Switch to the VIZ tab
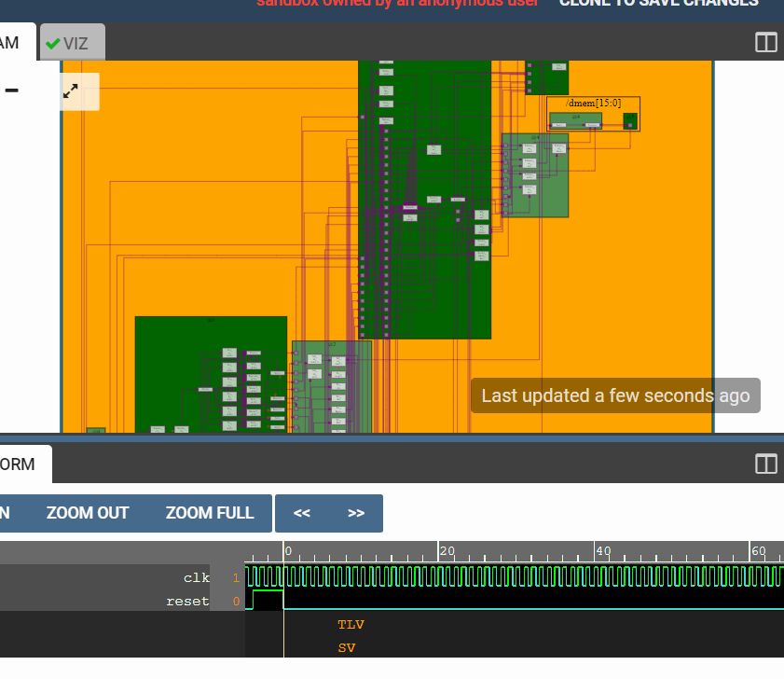The height and width of the screenshot is (679, 784). click(x=73, y=43)
